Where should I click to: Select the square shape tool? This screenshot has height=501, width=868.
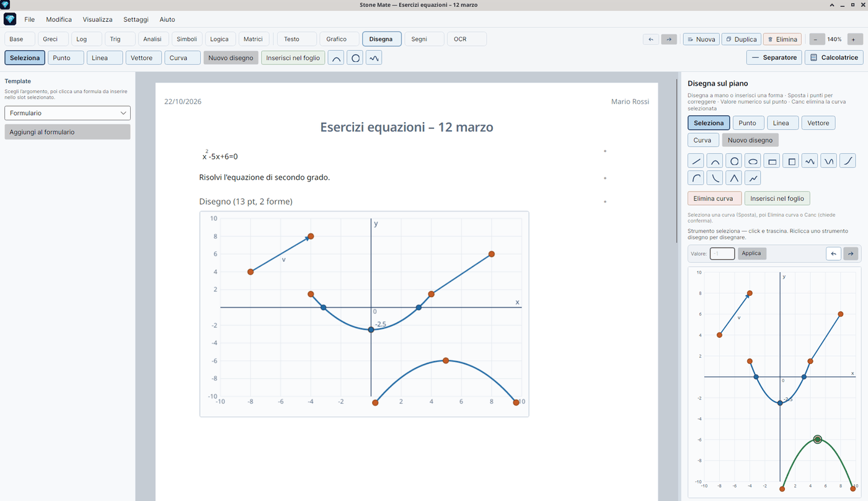click(x=790, y=161)
